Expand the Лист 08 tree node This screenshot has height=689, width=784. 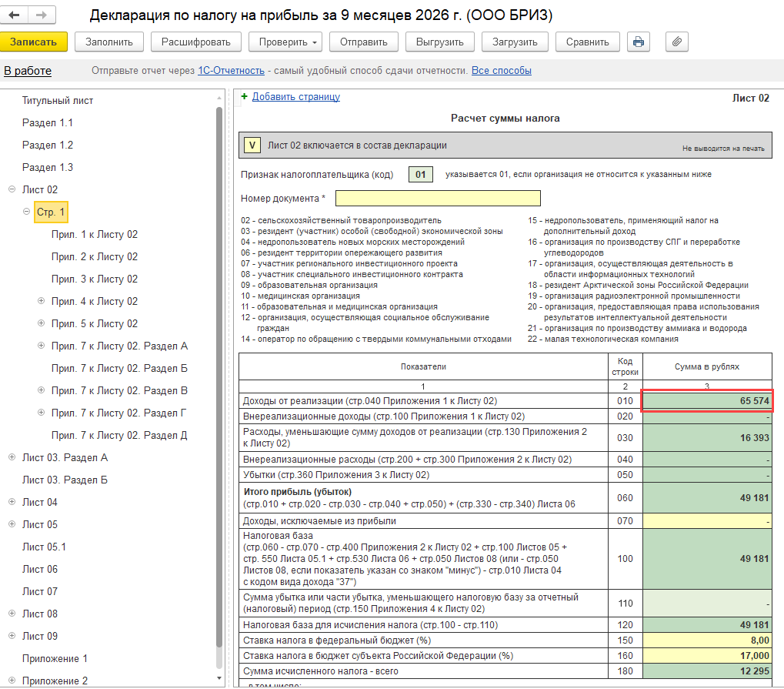[x=12, y=613]
